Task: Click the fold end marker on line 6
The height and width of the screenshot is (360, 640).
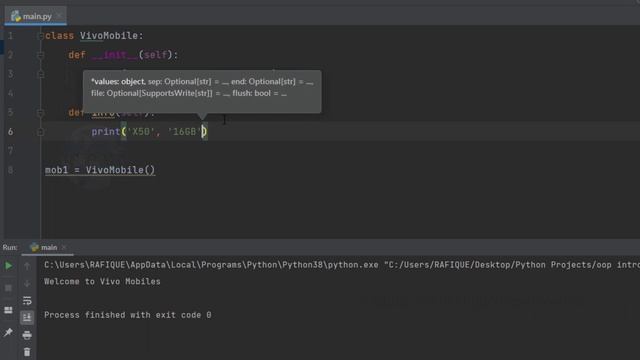Action: [x=40, y=132]
